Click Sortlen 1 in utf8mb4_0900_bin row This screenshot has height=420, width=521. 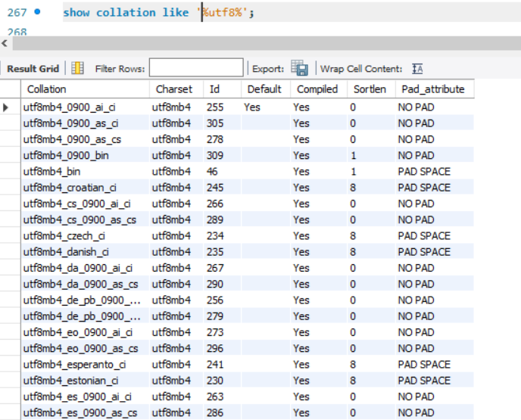372,155
